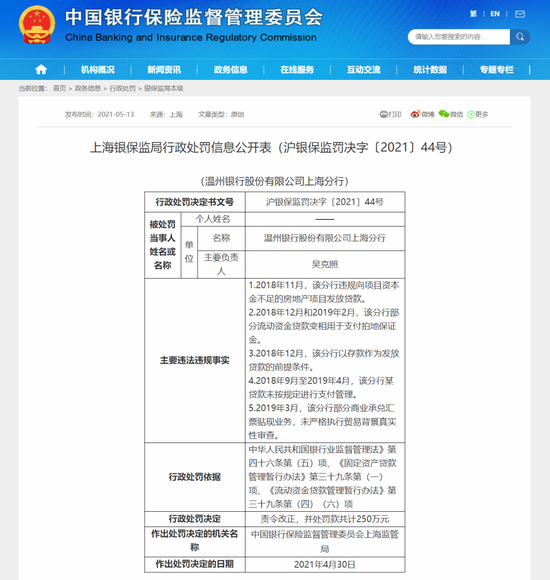Click name cell 吴克照
550x580 pixels.
coord(325,264)
